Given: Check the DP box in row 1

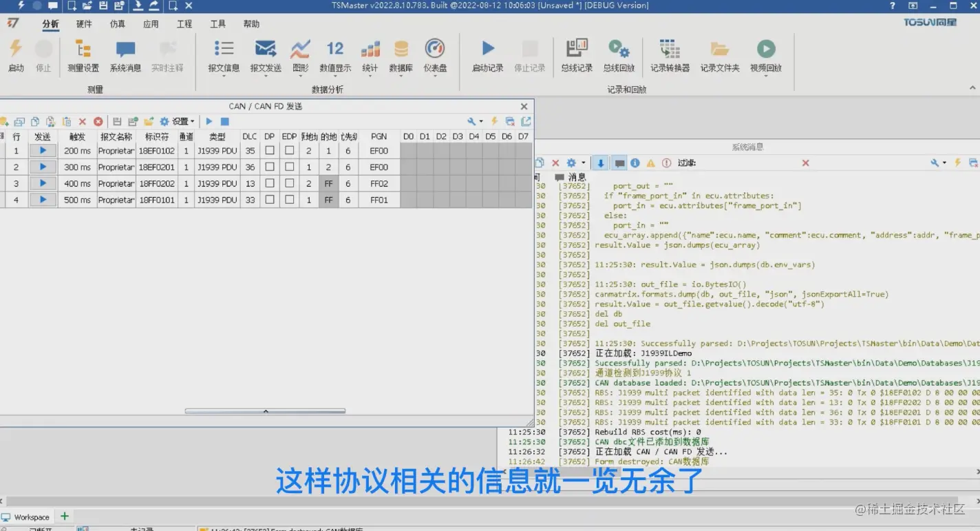Looking at the screenshot, I should coord(270,150).
